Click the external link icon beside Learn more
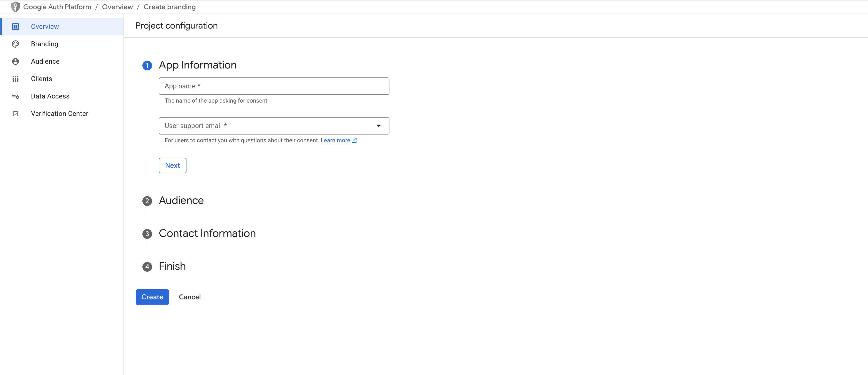The width and height of the screenshot is (868, 375). (x=354, y=140)
